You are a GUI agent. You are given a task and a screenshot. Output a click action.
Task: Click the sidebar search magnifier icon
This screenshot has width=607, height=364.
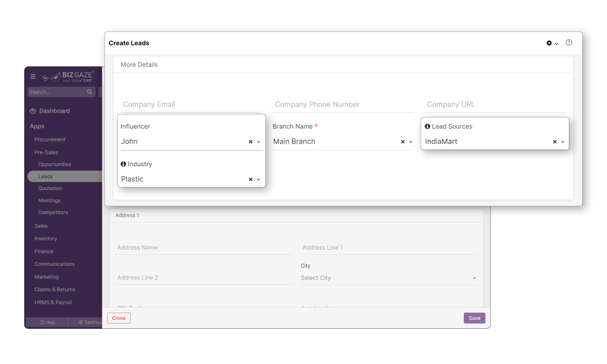click(89, 92)
